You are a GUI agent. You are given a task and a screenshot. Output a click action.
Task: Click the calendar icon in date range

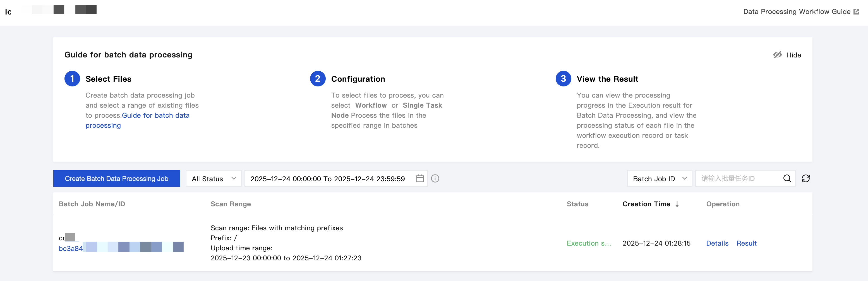419,178
